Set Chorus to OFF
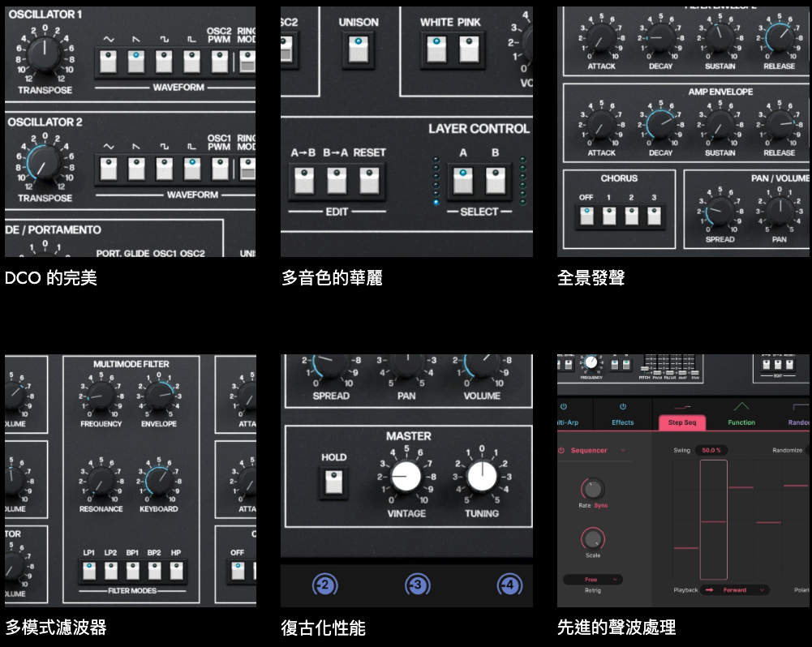Image resolution: width=812 pixels, height=647 pixels. (585, 215)
